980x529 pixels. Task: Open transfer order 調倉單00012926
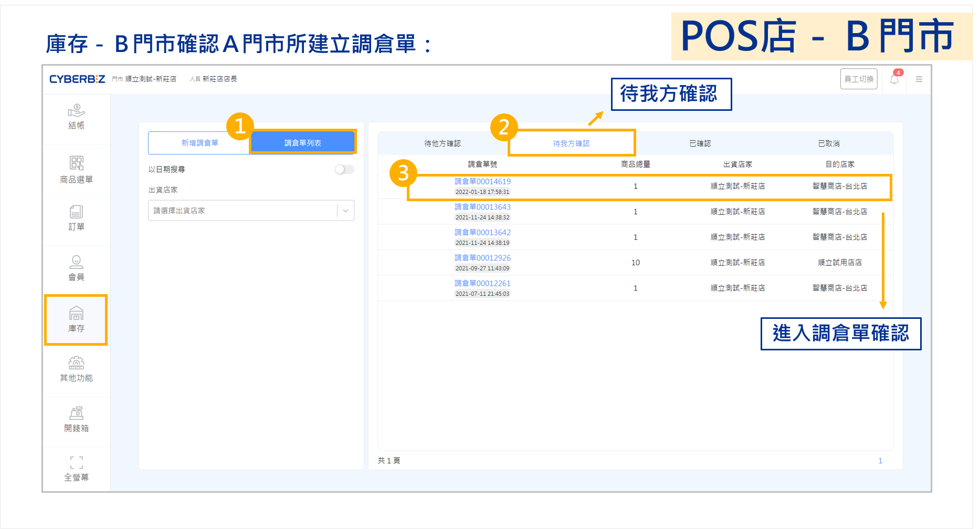pos(482,258)
